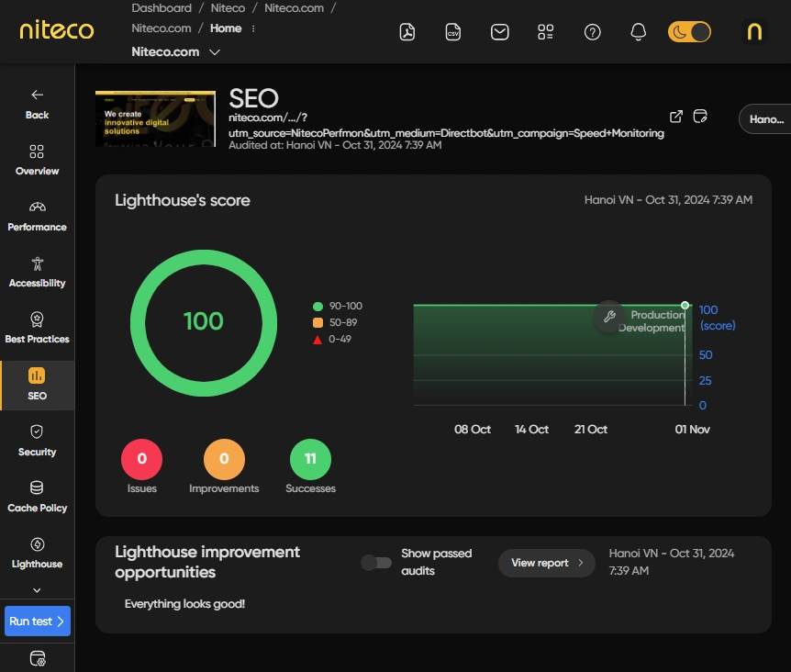Select the SEO sidebar item
791x672 pixels.
tap(38, 385)
